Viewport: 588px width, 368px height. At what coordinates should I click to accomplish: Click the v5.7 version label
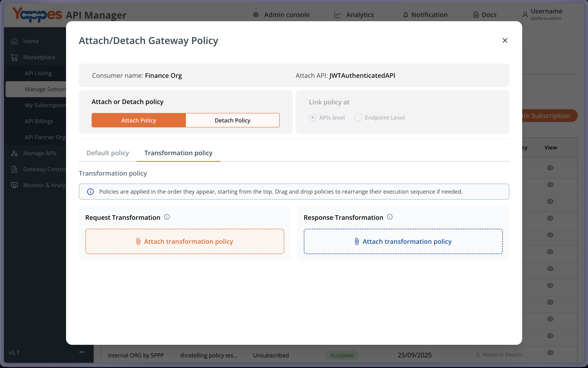click(x=14, y=352)
